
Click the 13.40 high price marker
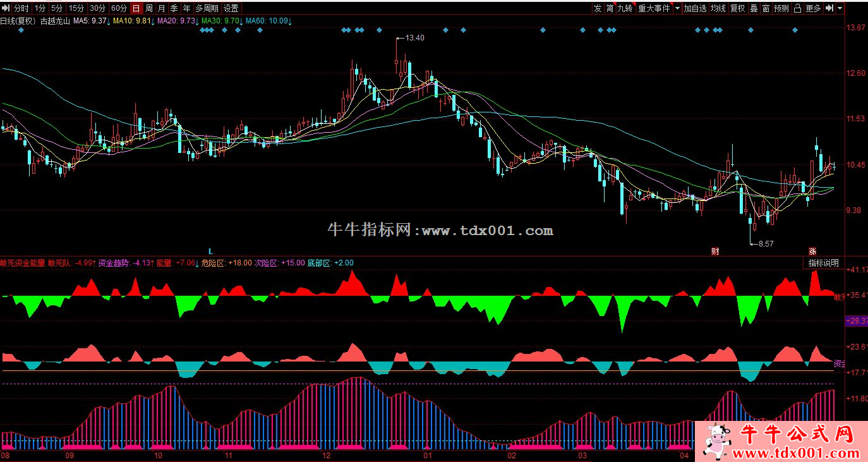click(414, 38)
